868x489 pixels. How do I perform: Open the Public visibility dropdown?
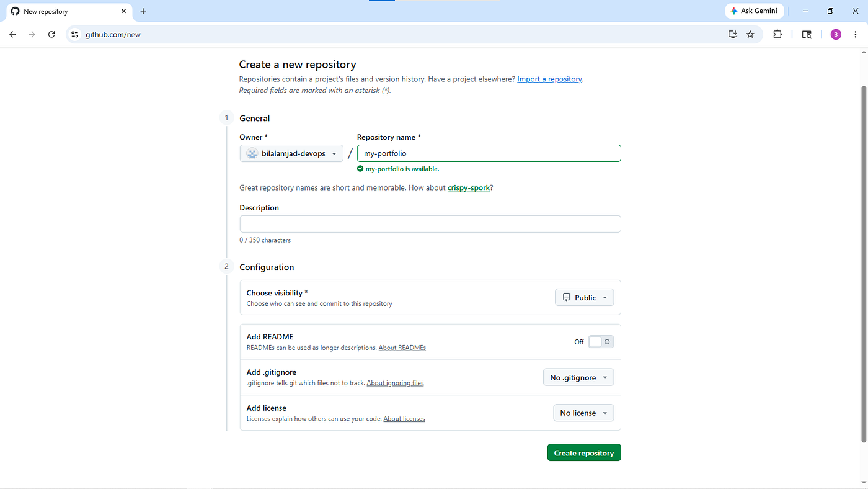(584, 298)
